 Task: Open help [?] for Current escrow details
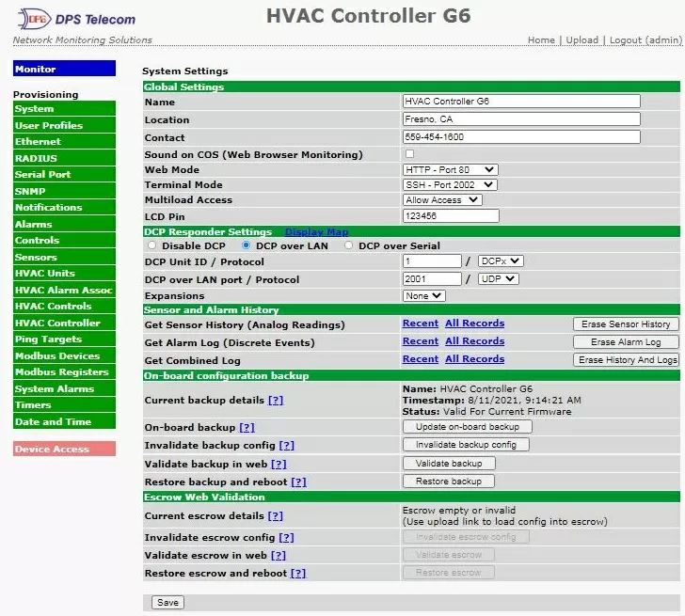point(275,516)
